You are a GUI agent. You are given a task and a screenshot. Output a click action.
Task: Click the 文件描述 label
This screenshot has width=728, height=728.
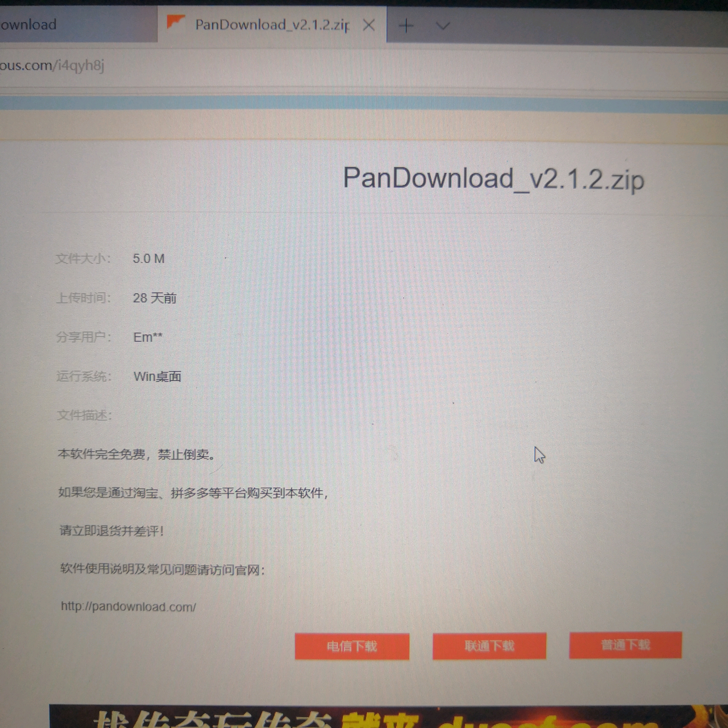point(85,415)
